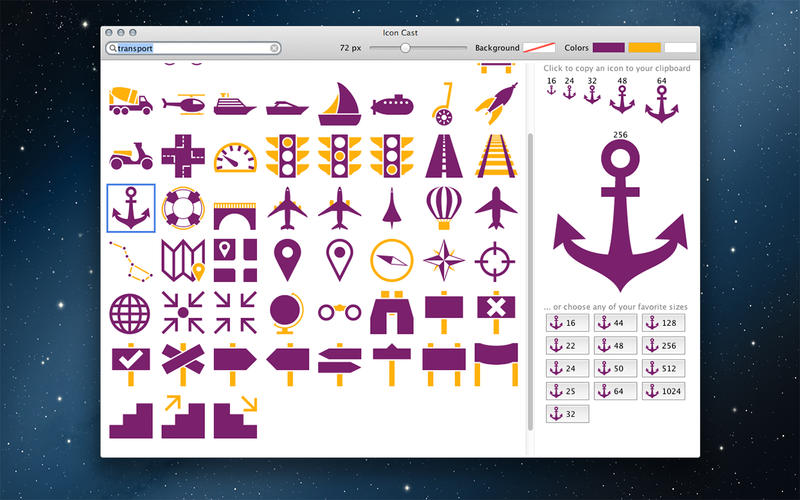This screenshot has height=500, width=800.
Task: Copy anchor at favorite size 22
Action: point(567,345)
